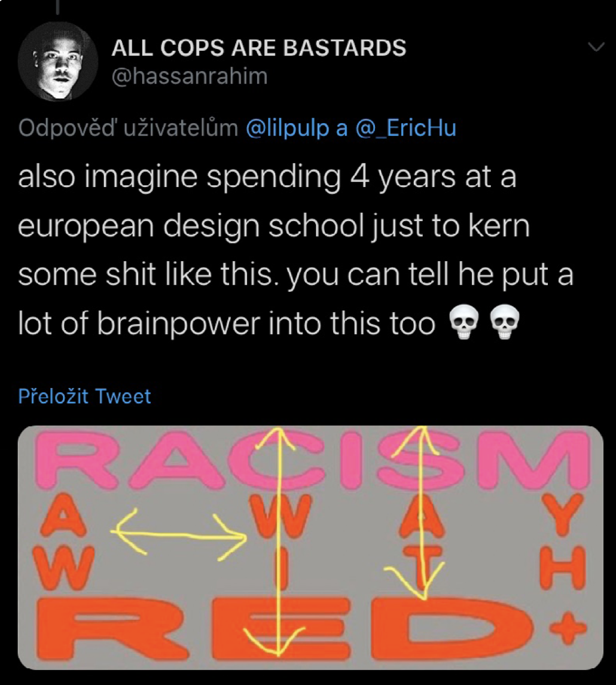
Task: Open the tweet options chevron menu
Action: tap(596, 46)
